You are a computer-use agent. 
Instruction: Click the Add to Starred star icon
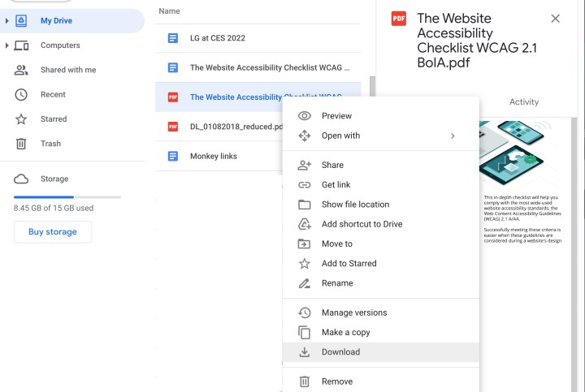click(305, 264)
